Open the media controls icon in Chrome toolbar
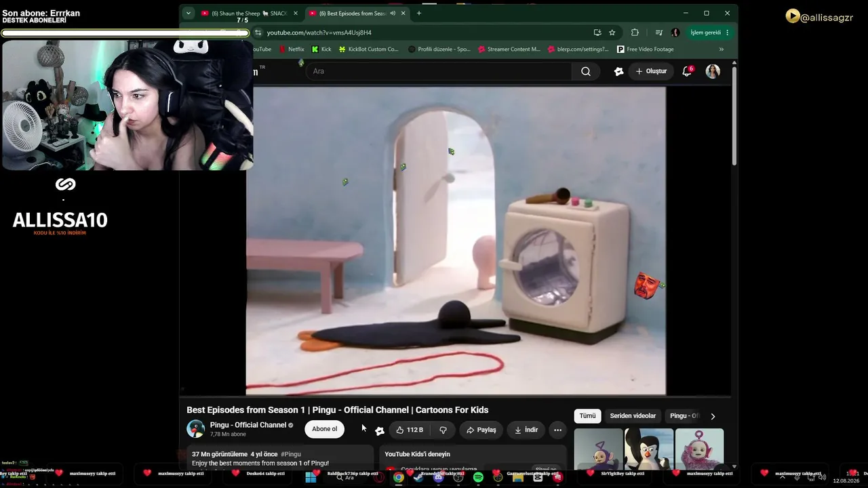 (x=658, y=33)
